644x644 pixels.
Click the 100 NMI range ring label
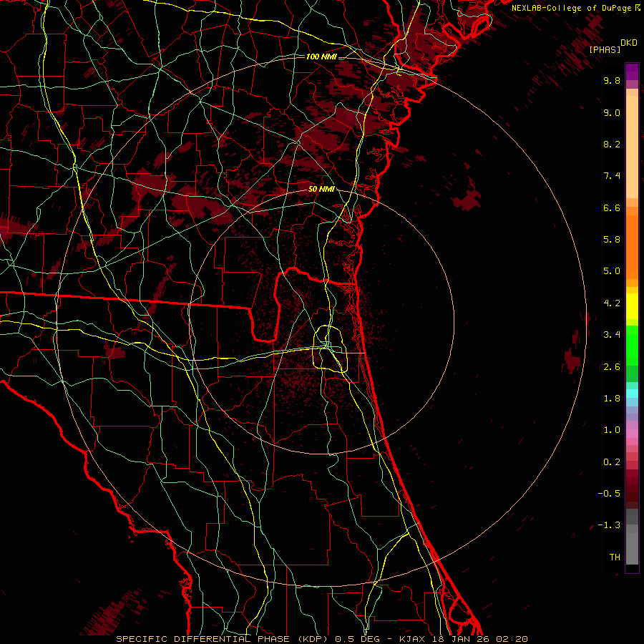pos(321,57)
